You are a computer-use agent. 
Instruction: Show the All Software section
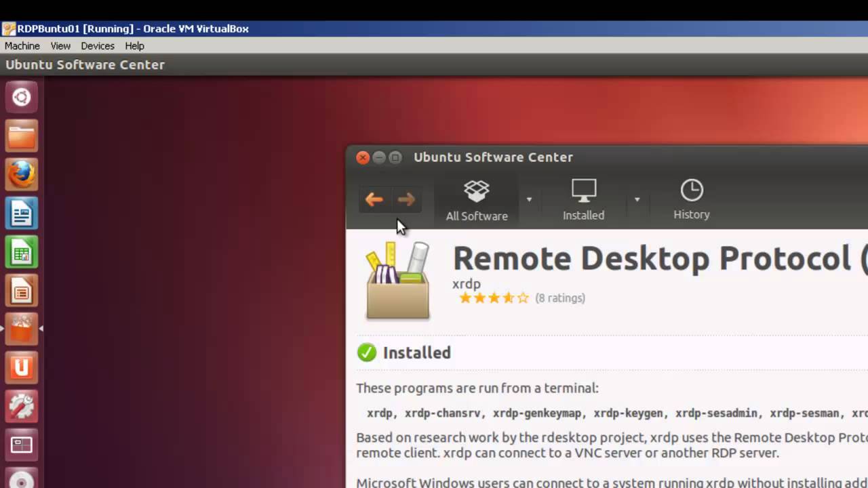click(477, 200)
